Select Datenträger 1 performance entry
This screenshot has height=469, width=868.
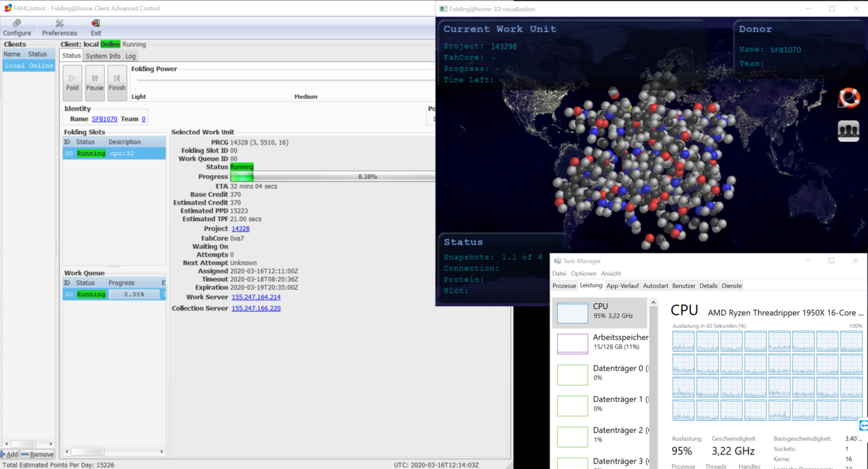click(x=600, y=405)
